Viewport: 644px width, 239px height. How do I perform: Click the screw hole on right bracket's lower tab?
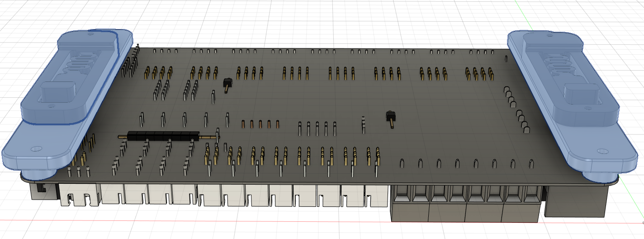click(602, 152)
